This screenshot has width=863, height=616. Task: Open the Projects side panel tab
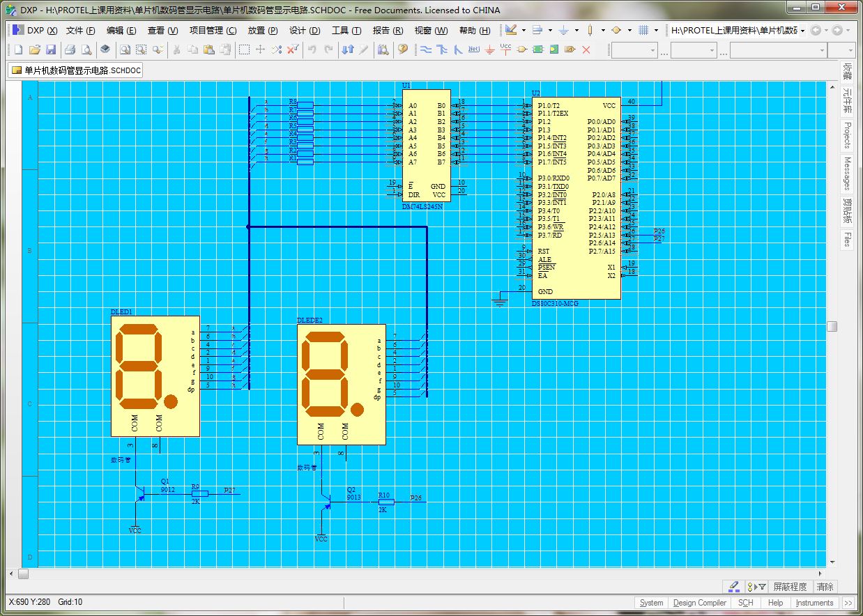pyautogui.click(x=847, y=135)
